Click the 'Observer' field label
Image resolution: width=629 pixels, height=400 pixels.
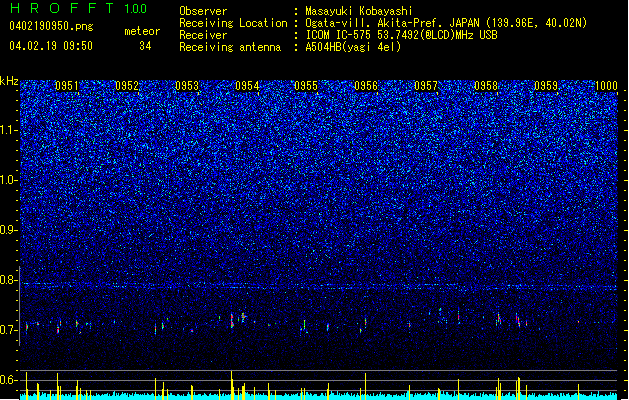203,11
